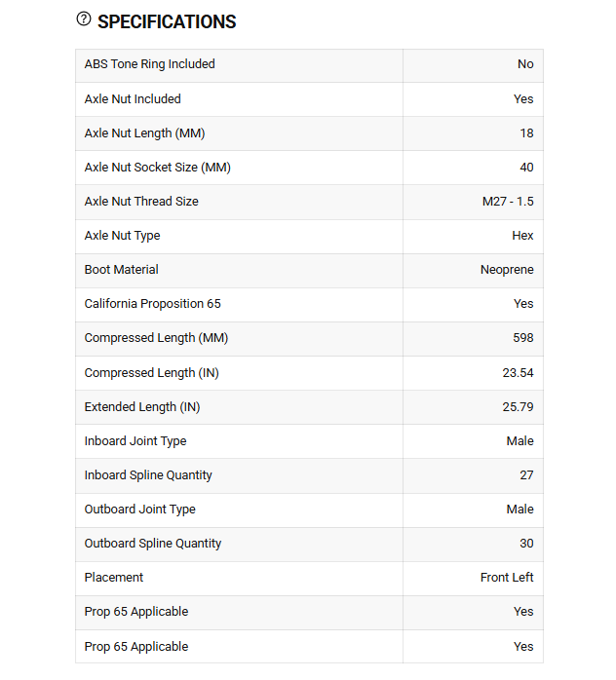Viewport: 616px width, 680px height.
Task: Select the Inboard Spline Quantity label
Action: pyautogui.click(x=148, y=475)
